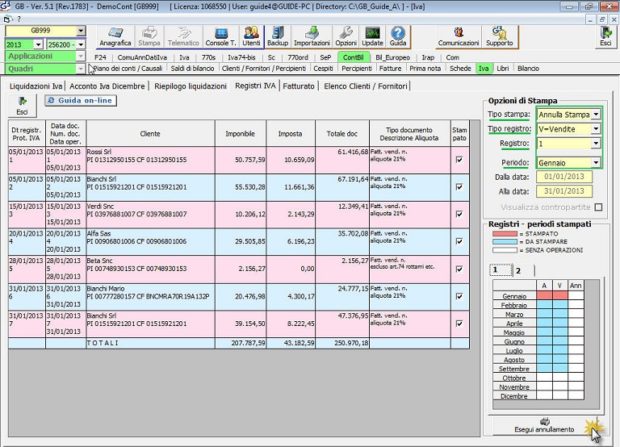Open the Bilancio menu item
620x447 pixels.
pyautogui.click(x=528, y=68)
